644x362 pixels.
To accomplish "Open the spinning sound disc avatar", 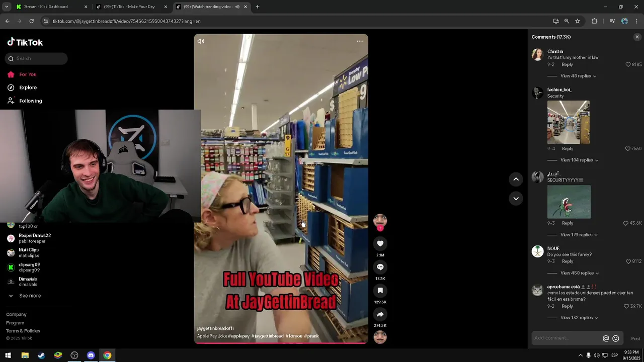I will pos(380,337).
